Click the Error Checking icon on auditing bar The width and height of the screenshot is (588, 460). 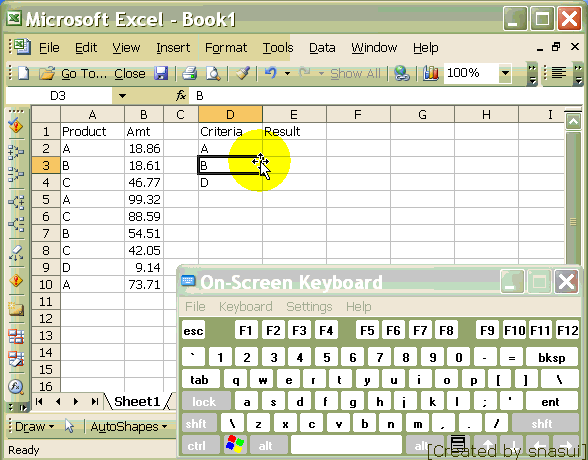(x=16, y=126)
